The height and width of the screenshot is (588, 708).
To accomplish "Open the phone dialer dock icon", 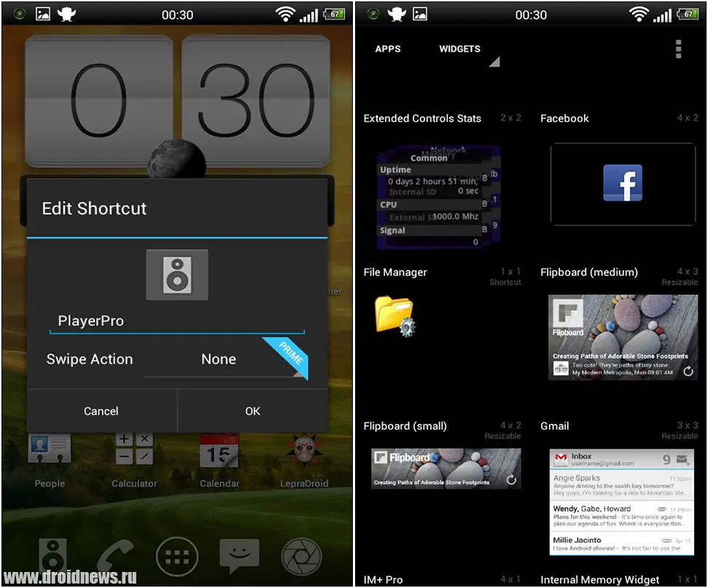I will [116, 557].
